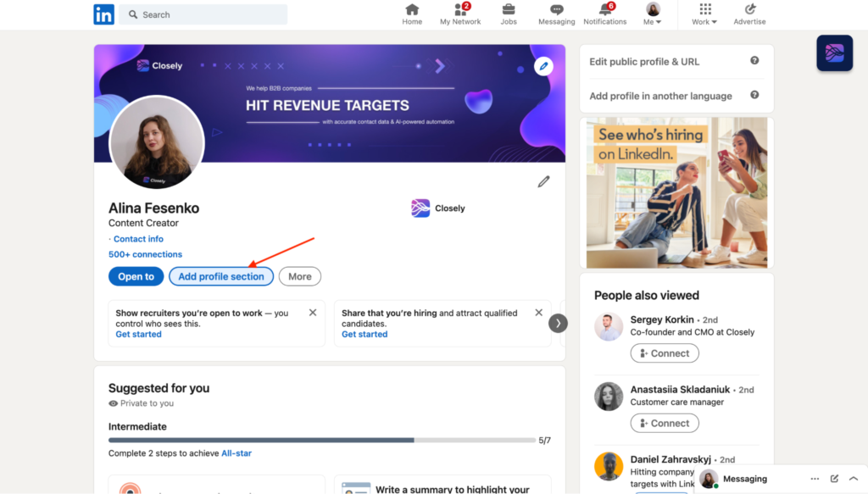Open the Contact info link
Image resolution: width=868 pixels, height=494 pixels.
click(x=138, y=238)
